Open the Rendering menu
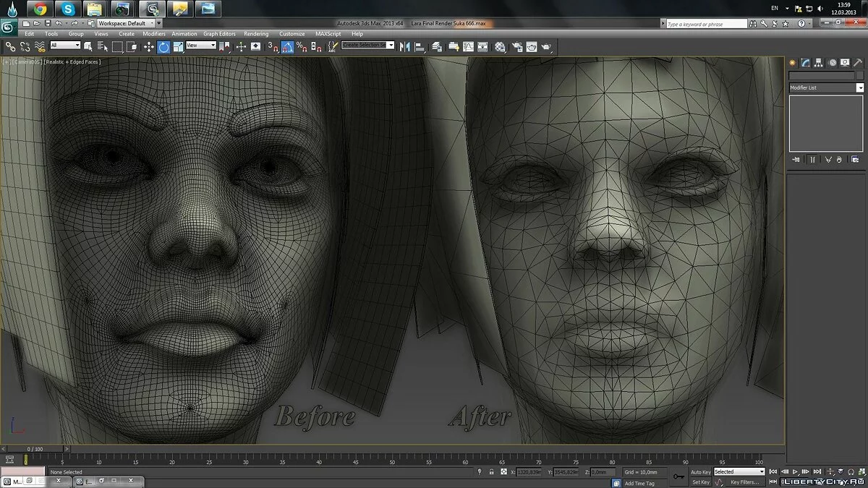This screenshot has height=488, width=868. click(x=256, y=34)
